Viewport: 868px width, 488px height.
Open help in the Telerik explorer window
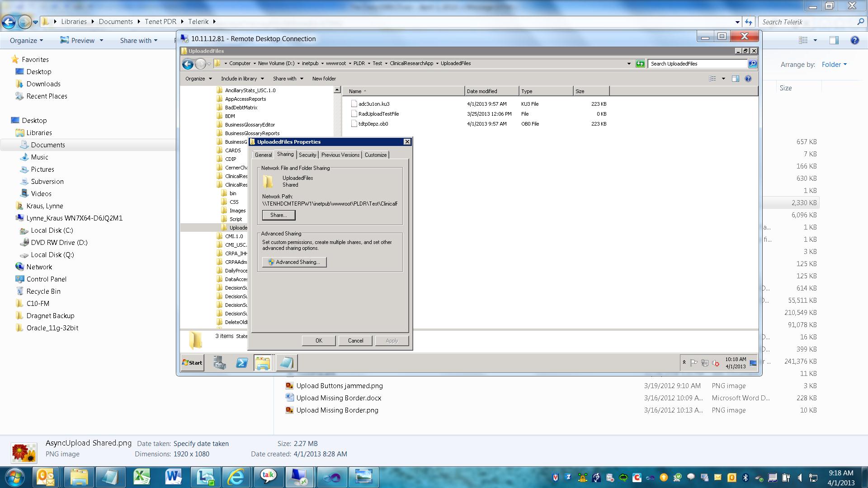(x=854, y=40)
